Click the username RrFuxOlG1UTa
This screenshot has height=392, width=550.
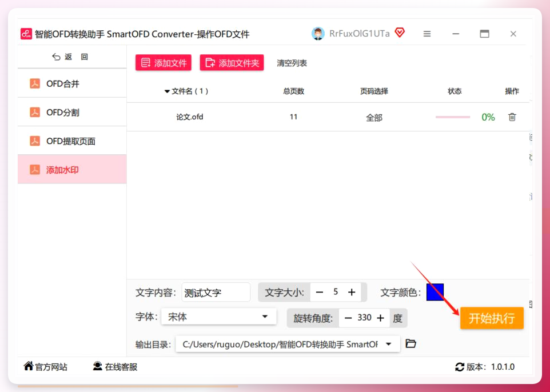tap(360, 34)
